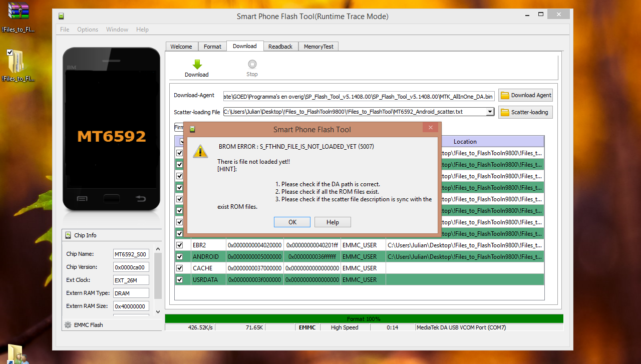Click the folder icon on the Download Agent button
Screen dimensions: 641x364
pyautogui.click(x=505, y=95)
